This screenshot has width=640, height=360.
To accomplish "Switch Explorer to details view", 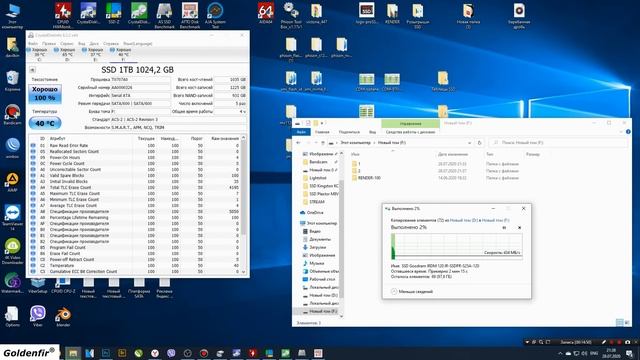I will pos(620,323).
